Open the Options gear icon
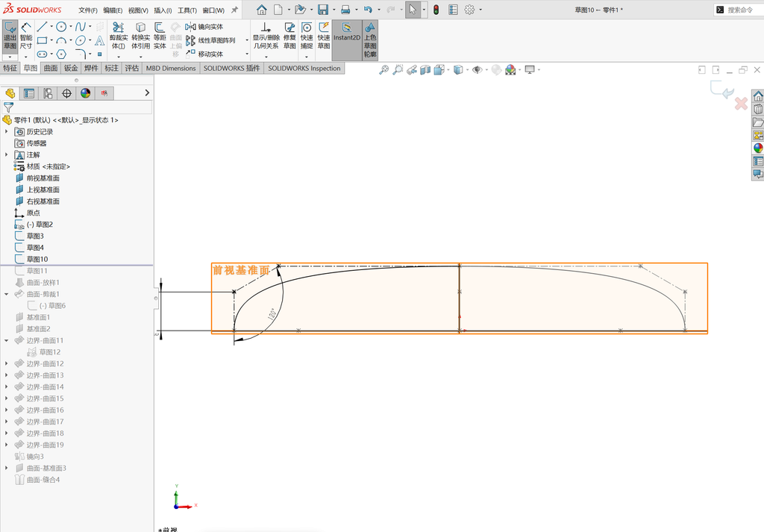Screen dimensions: 764x532 [469, 9]
